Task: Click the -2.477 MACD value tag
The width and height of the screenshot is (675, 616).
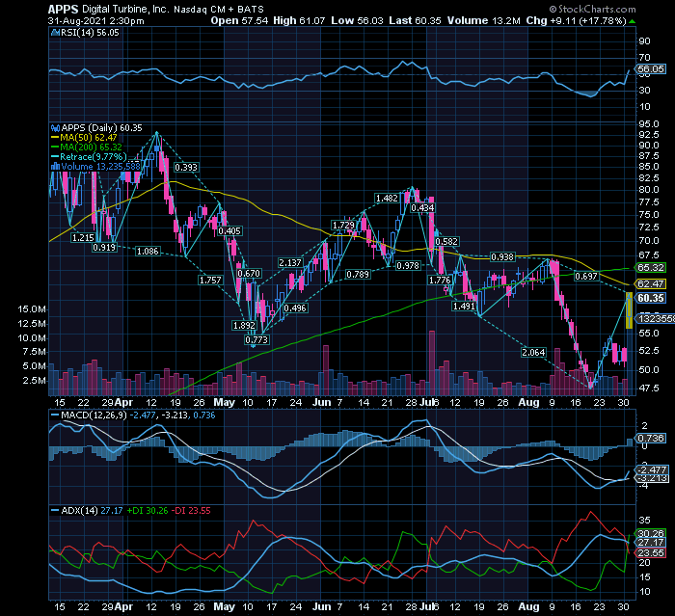Action: click(x=652, y=469)
